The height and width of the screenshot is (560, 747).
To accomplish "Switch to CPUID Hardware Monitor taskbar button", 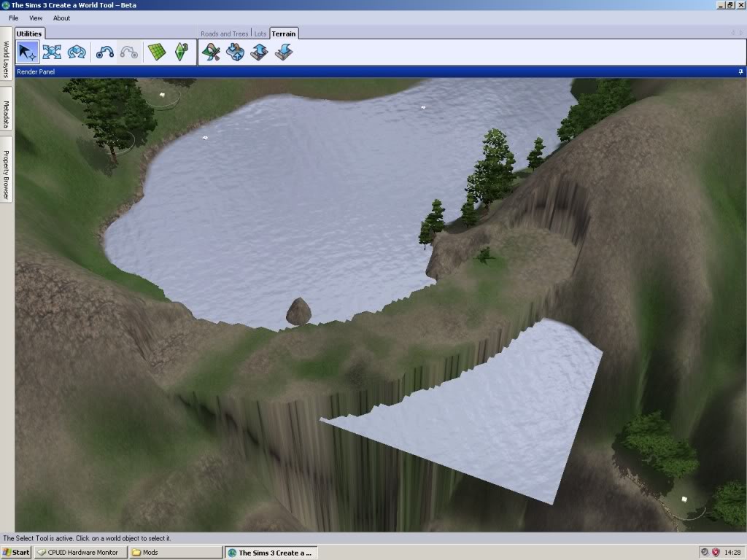I will (x=80, y=553).
